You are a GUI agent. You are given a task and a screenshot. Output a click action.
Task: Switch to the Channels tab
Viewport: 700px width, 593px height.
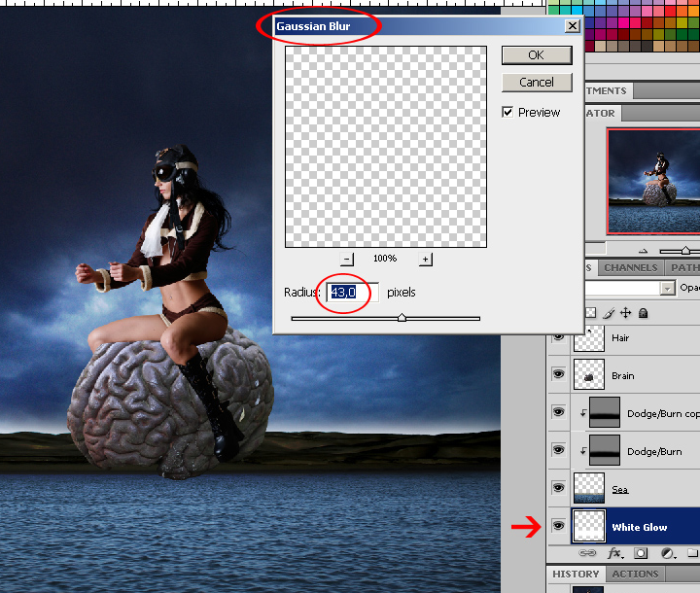tap(630, 267)
